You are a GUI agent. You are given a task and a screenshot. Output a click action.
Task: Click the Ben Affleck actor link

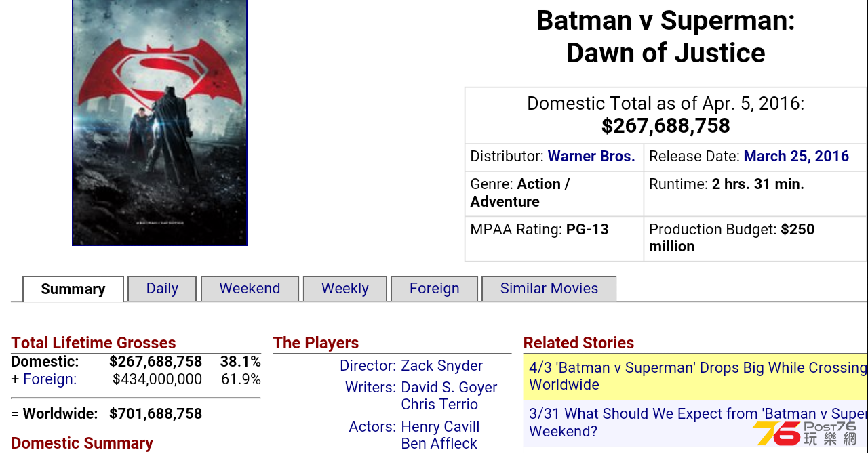(x=439, y=444)
